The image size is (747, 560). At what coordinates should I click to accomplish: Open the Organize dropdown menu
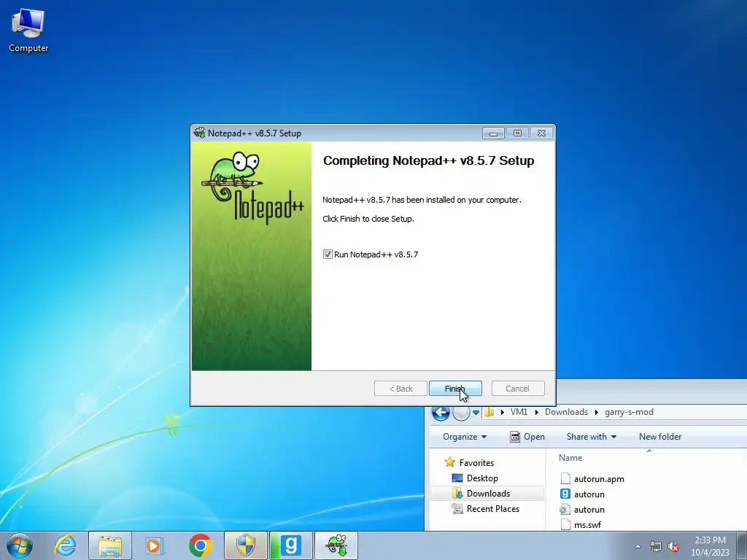[465, 437]
